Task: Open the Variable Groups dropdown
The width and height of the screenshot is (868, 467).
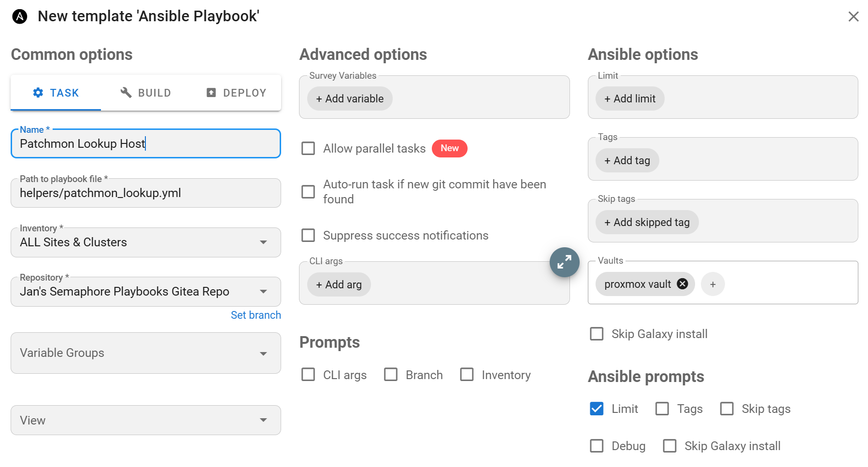Action: pos(146,353)
